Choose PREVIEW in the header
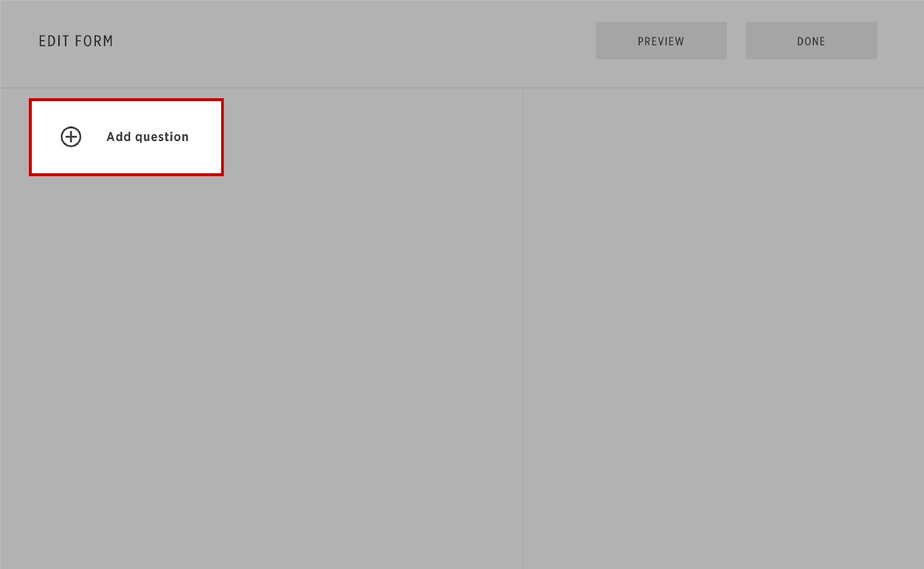 tap(661, 41)
